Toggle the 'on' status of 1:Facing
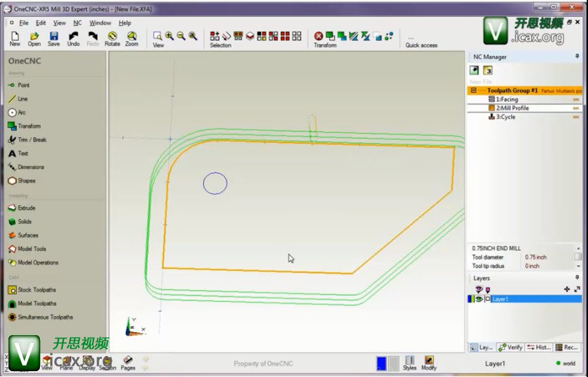Screen dimensions: 588x377 coord(576,99)
